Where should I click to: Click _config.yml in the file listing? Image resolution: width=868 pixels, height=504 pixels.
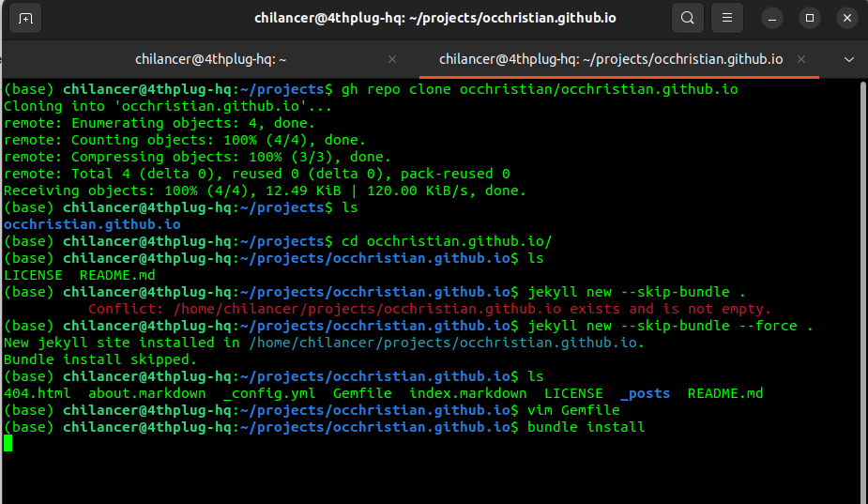pyautogui.click(x=269, y=393)
